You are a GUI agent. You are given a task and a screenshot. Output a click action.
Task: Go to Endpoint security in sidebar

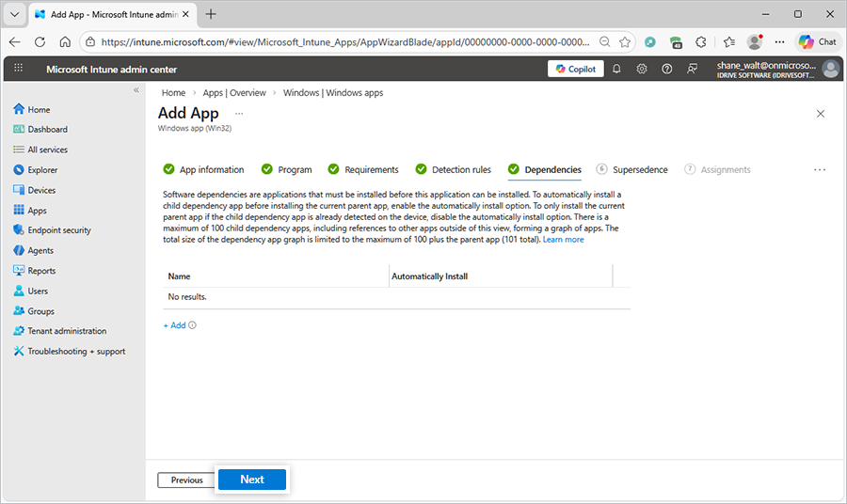click(58, 230)
